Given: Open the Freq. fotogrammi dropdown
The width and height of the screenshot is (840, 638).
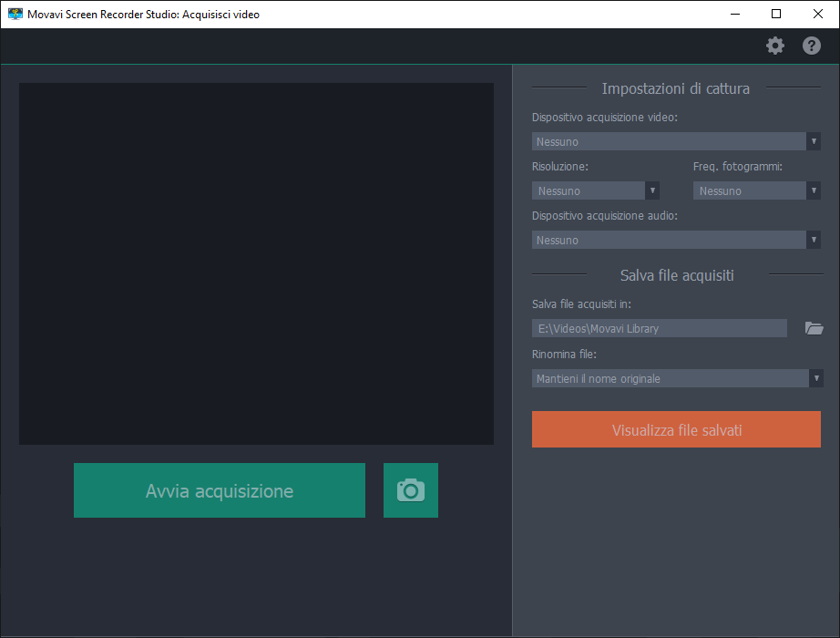Looking at the screenshot, I should tap(756, 190).
